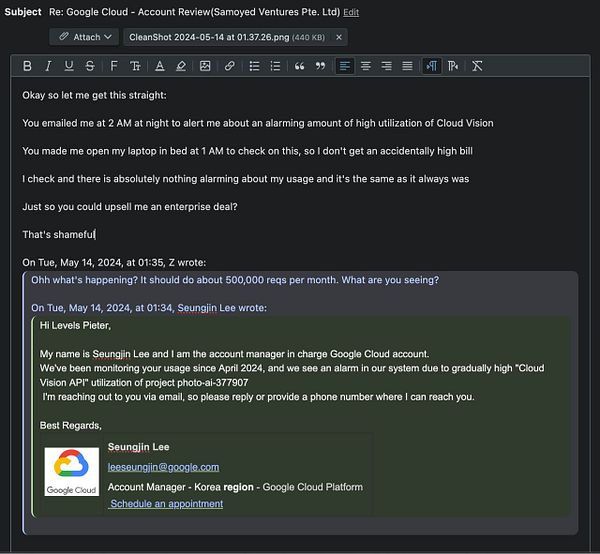Clear formatting with the crossed T icon
The width and height of the screenshot is (600, 554).
click(477, 66)
